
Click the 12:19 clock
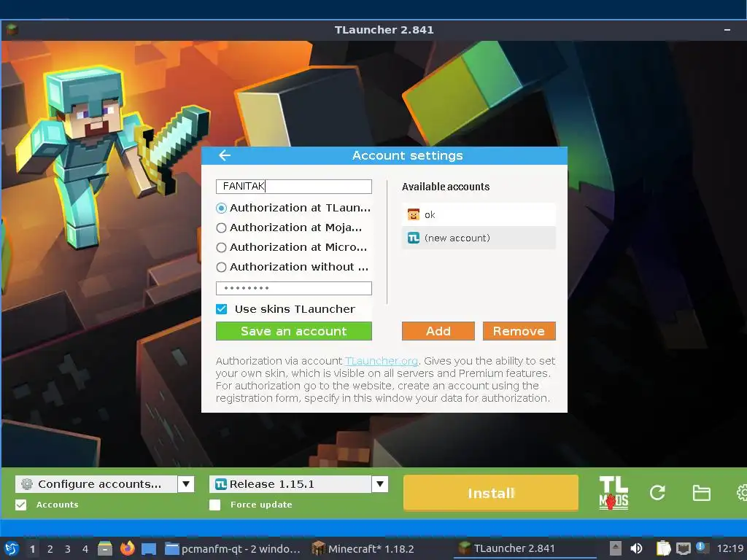[x=730, y=548]
